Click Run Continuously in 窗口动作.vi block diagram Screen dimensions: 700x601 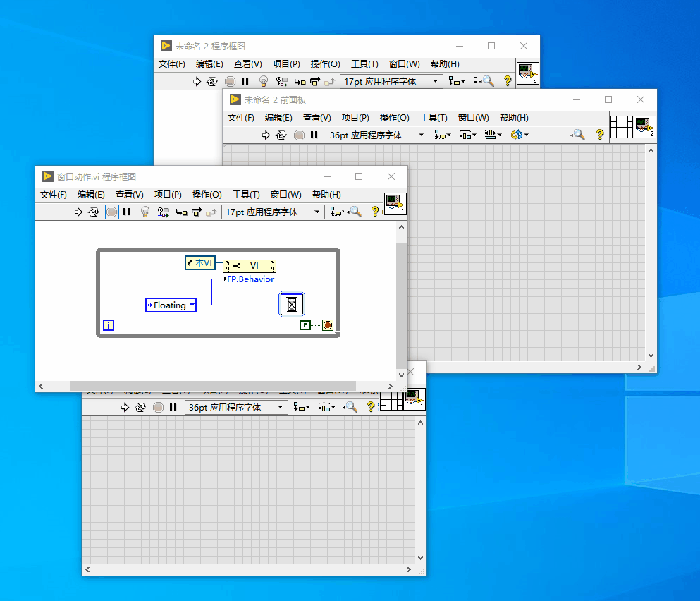94,212
